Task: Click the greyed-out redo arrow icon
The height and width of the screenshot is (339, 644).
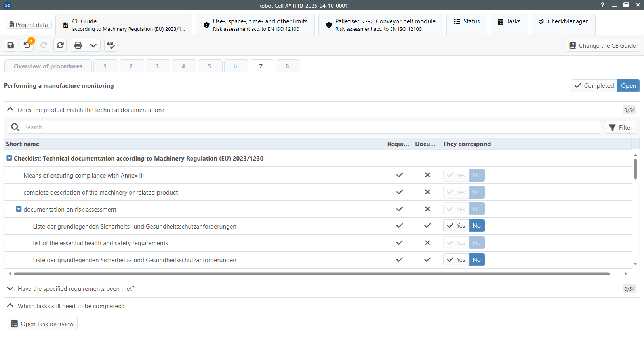Action: [x=44, y=45]
